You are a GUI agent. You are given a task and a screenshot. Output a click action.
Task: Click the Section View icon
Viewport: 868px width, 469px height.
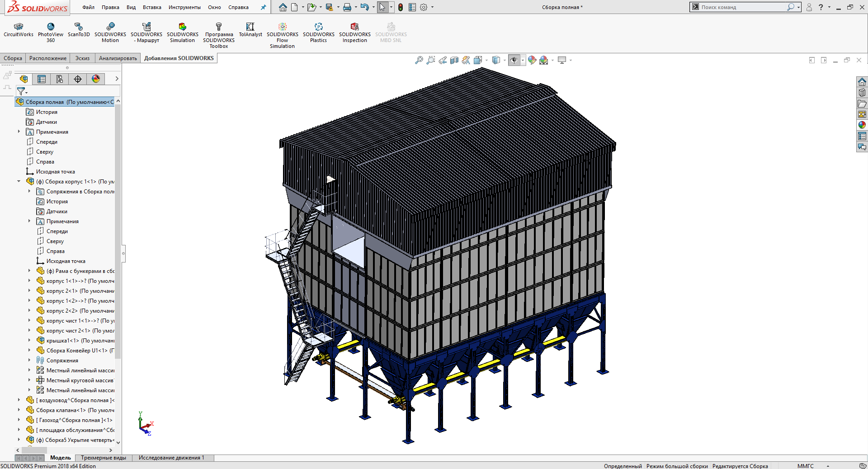[454, 60]
